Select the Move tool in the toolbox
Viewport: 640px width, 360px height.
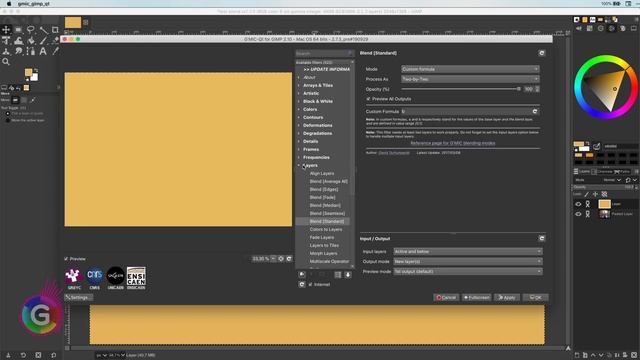pyautogui.click(x=6, y=30)
